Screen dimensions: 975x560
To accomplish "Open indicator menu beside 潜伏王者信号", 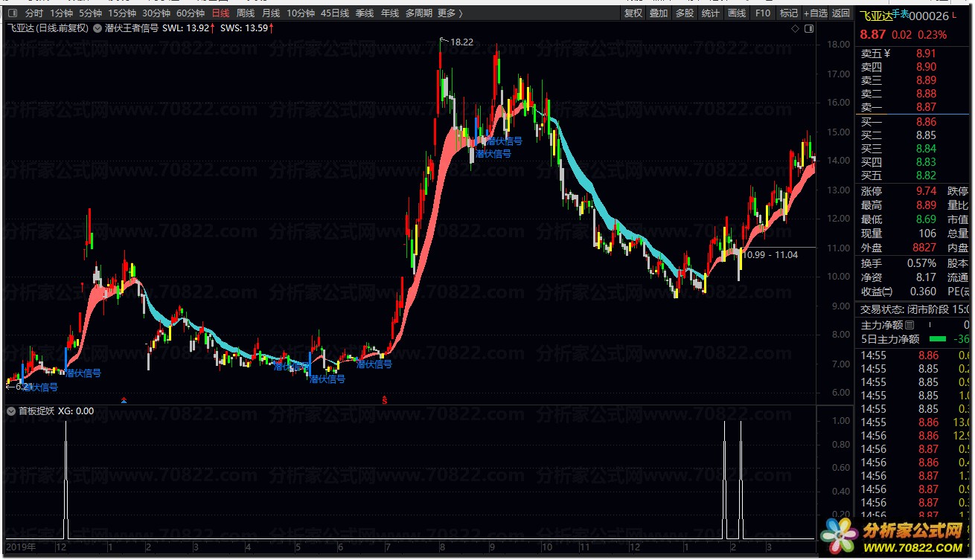I will coord(97,28).
